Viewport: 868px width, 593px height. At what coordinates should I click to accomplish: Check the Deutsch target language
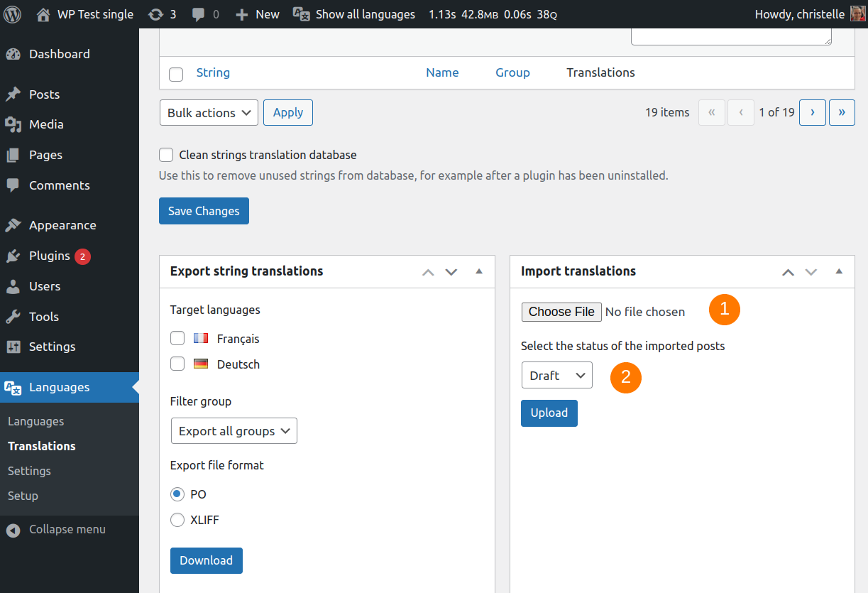tap(177, 364)
